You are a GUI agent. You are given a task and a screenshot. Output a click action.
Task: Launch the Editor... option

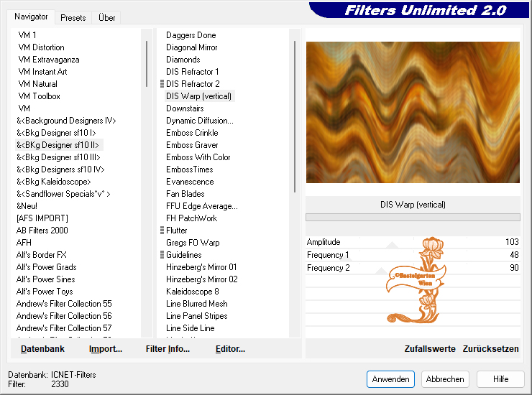(230, 349)
